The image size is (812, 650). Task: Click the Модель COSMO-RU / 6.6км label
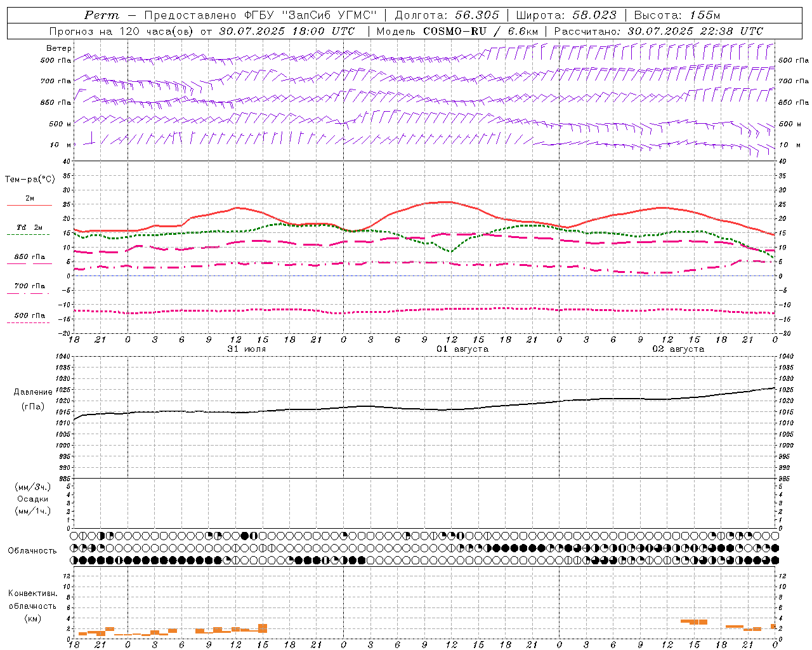(x=457, y=31)
